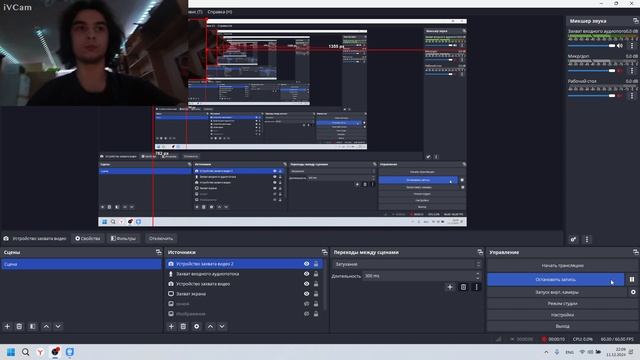The width and height of the screenshot is (640, 360).
Task: Select Захват экрана source row
Action: pyautogui.click(x=244, y=294)
